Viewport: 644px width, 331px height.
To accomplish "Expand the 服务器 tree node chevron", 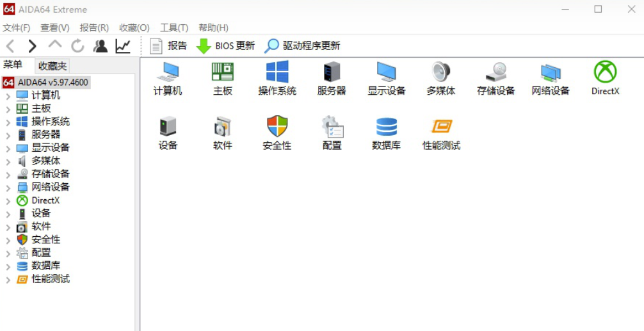I will tap(8, 134).
